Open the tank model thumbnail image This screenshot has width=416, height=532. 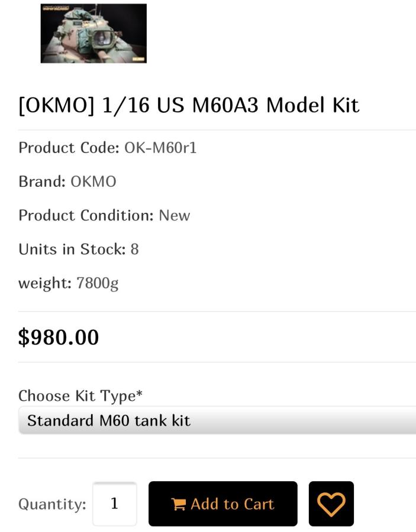tap(93, 33)
